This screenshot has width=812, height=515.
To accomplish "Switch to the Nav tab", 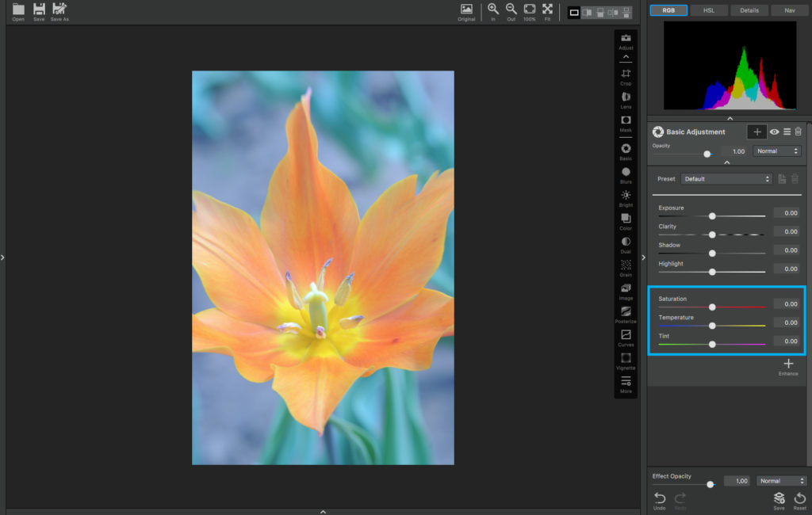I will pyautogui.click(x=789, y=10).
